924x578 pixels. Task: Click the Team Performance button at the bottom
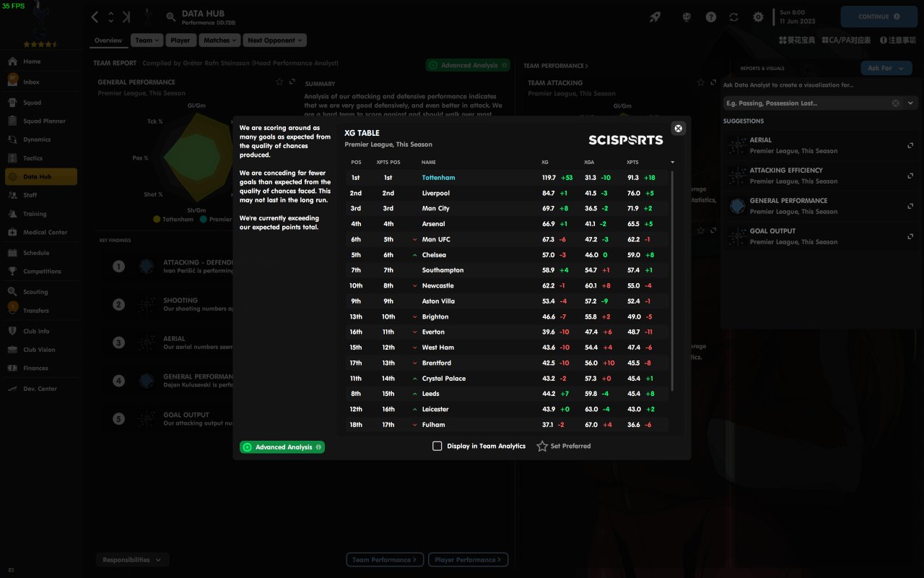pos(385,560)
